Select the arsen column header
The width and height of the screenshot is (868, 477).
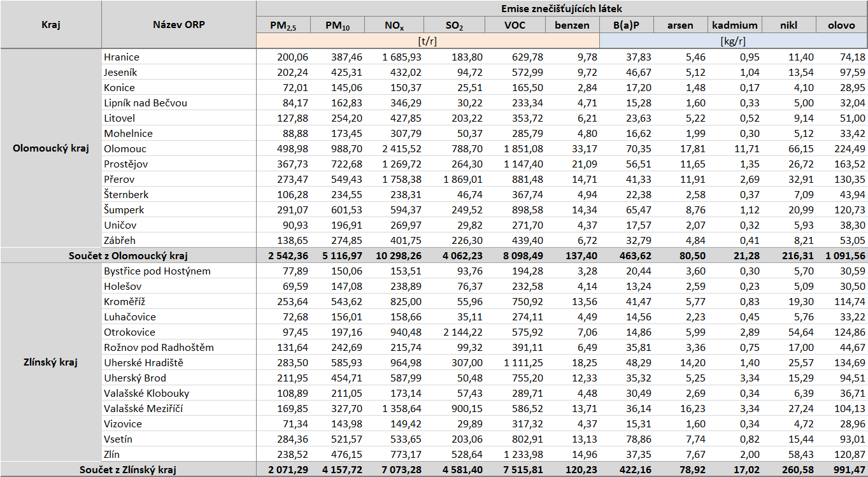(x=681, y=25)
